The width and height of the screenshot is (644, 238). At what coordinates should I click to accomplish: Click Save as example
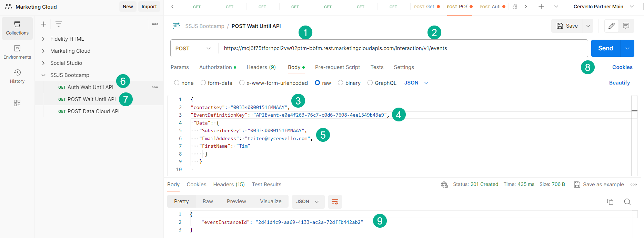tap(599, 185)
